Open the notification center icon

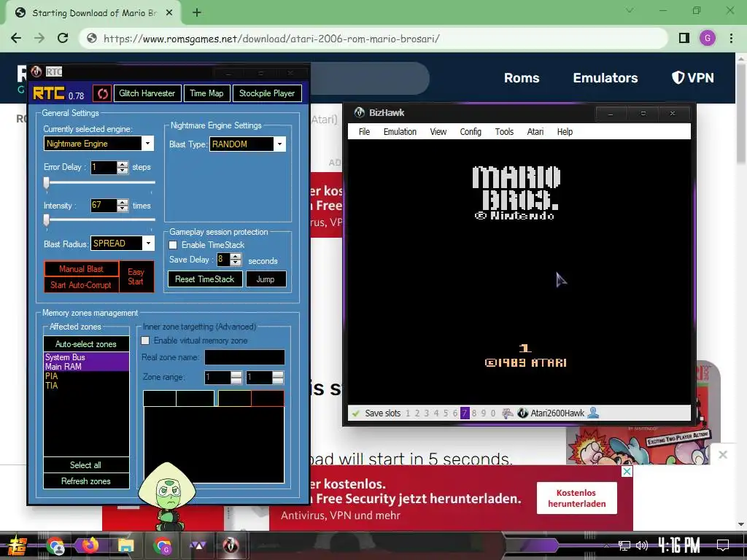pyautogui.click(x=723, y=545)
